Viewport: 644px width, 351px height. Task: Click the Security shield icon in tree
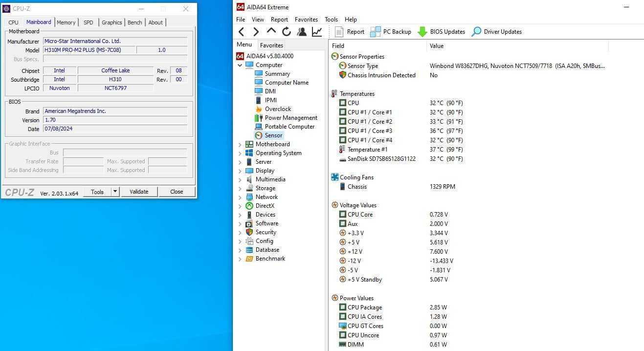[x=249, y=232]
